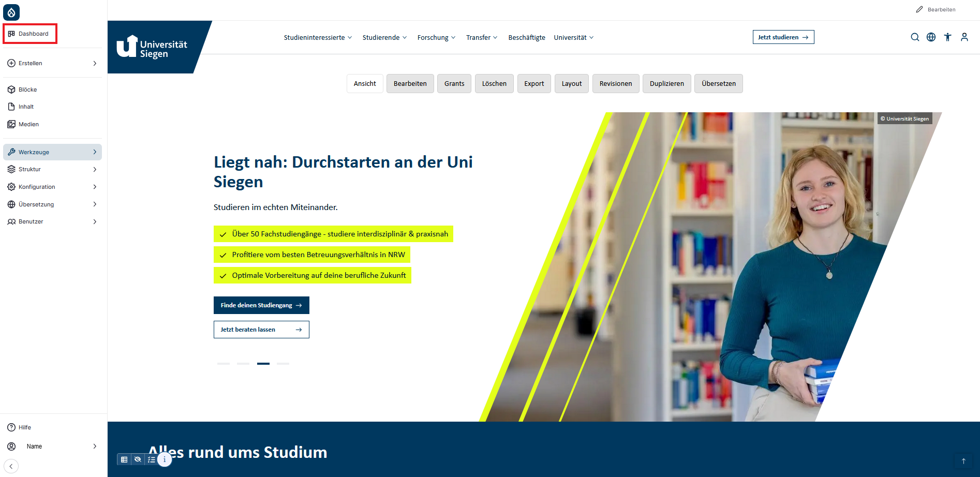Image resolution: width=980 pixels, height=477 pixels.
Task: Expand the Studieninteressierte dropdown menu
Action: click(x=318, y=38)
